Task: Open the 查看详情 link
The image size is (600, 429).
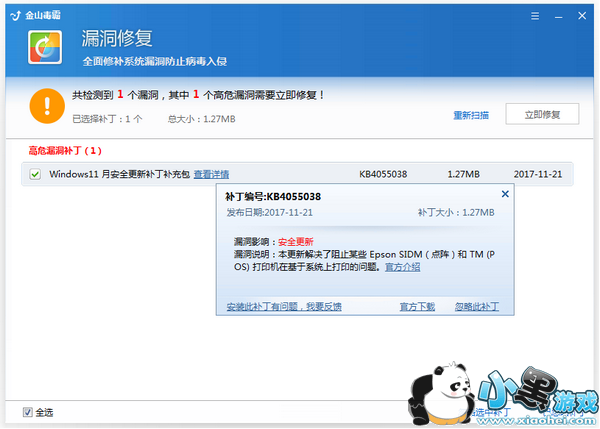Action: pyautogui.click(x=211, y=175)
